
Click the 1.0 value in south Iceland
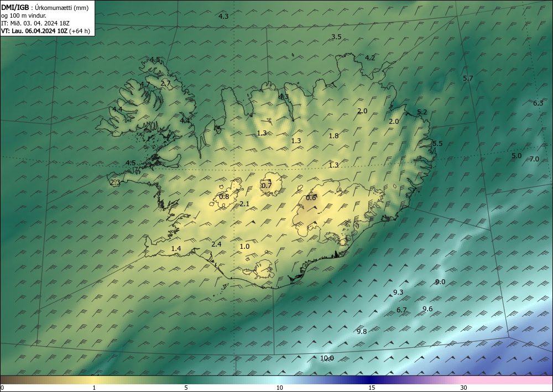pos(244,247)
